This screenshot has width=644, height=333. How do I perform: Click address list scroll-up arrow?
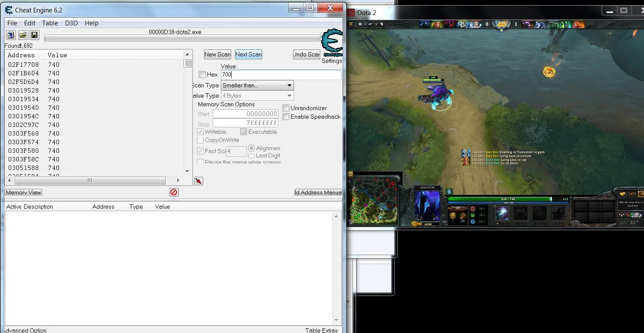(x=187, y=54)
